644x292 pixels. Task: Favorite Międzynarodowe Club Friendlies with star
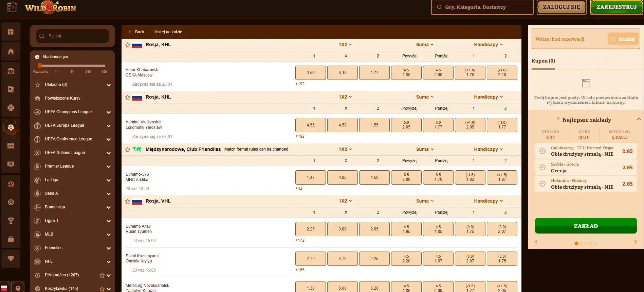128,150
